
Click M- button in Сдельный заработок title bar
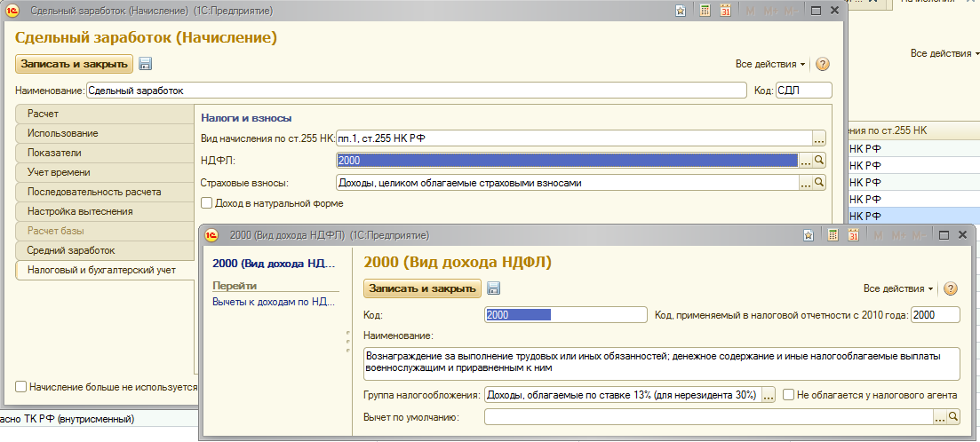792,11
